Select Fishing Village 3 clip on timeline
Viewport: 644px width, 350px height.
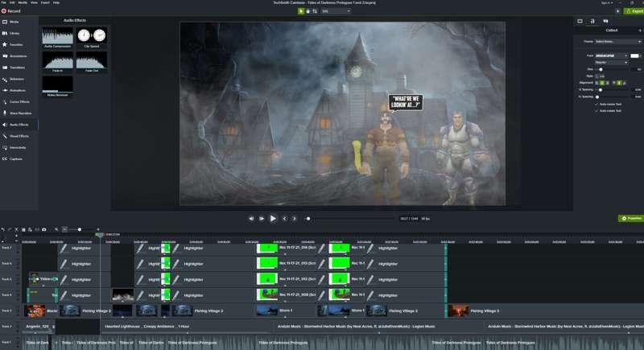(x=545, y=311)
